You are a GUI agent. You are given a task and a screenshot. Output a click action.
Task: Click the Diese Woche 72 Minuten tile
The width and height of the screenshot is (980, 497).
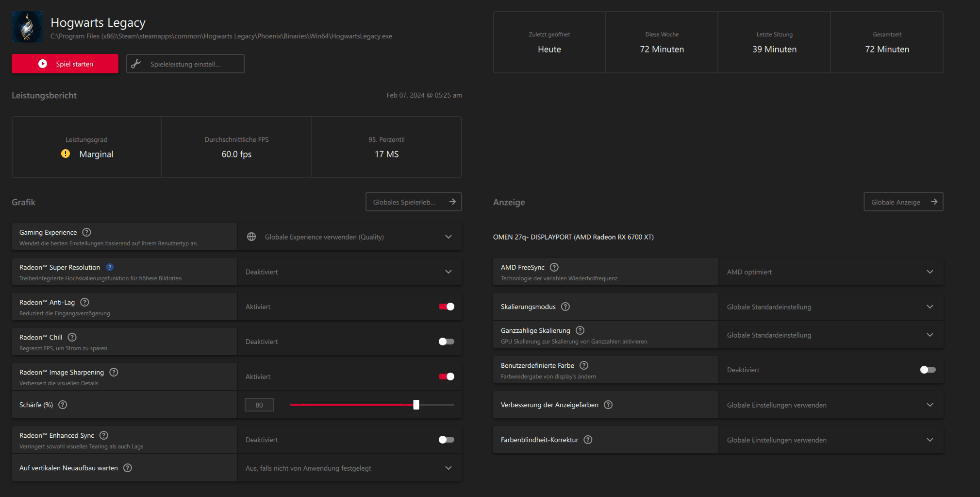pos(662,42)
